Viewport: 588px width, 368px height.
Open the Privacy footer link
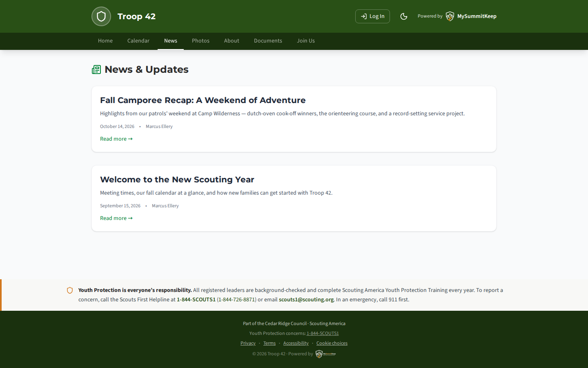click(248, 343)
